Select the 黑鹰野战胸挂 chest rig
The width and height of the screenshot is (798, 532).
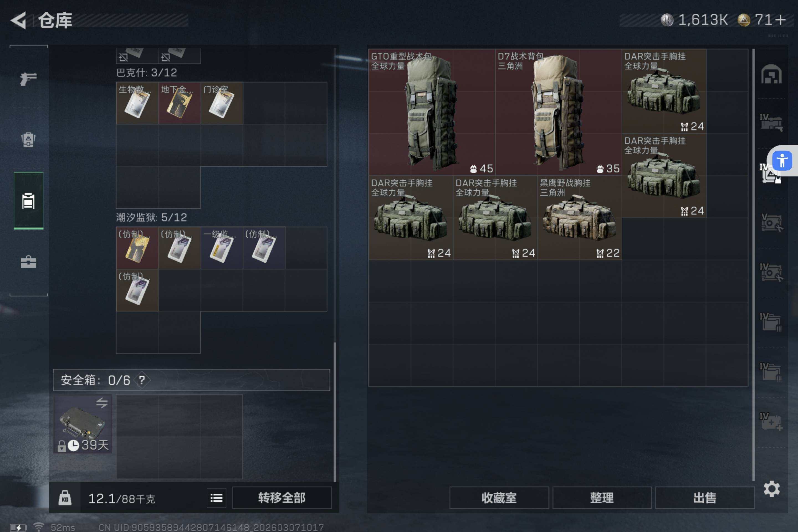[x=579, y=218]
